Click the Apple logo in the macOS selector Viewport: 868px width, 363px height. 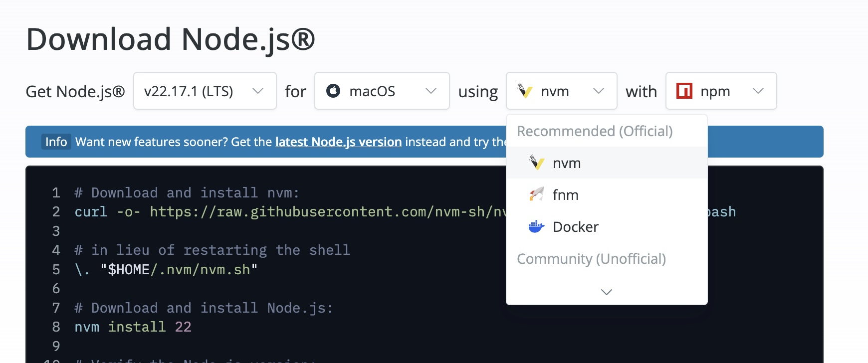333,91
